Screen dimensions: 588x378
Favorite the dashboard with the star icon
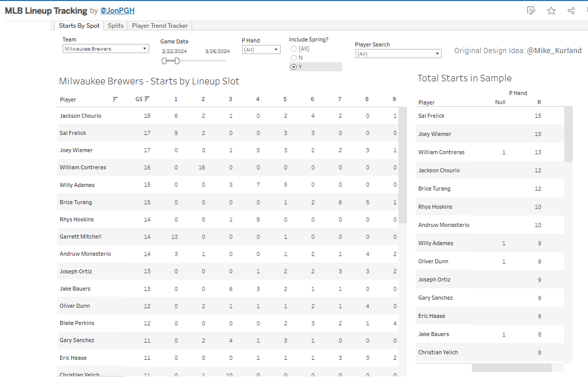tap(551, 11)
